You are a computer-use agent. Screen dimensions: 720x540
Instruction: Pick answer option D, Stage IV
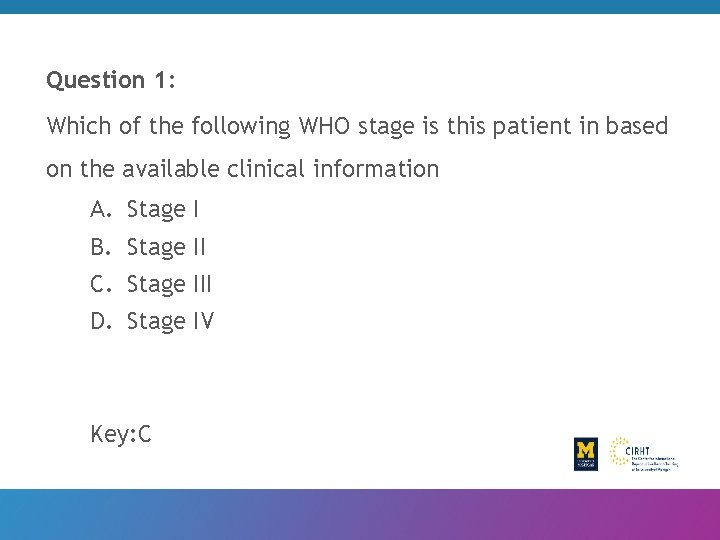[170, 321]
